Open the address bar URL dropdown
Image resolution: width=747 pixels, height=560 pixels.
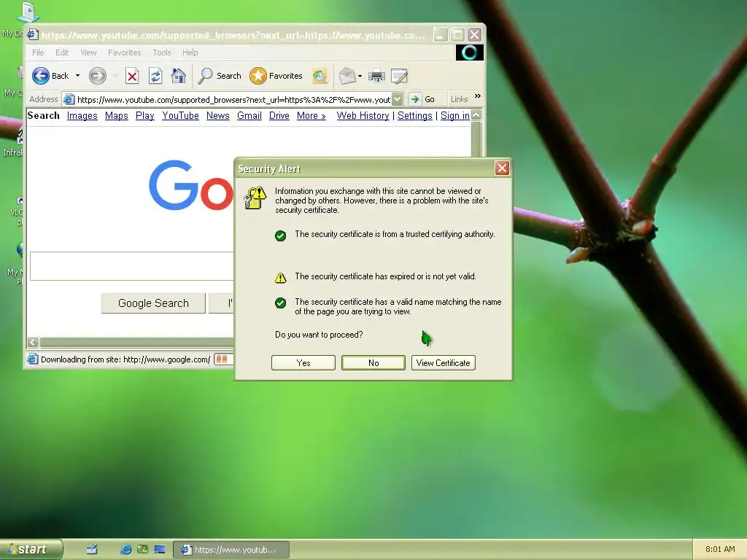(398, 99)
